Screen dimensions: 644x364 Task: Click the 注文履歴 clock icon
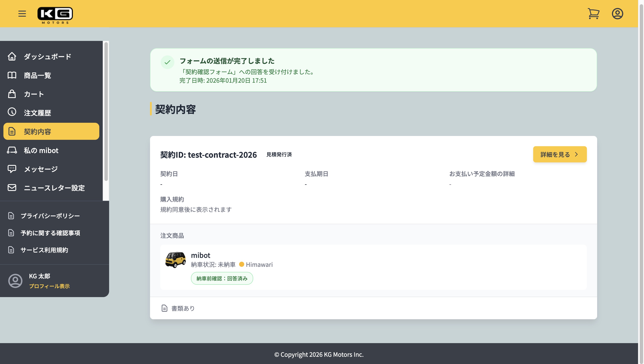click(12, 113)
